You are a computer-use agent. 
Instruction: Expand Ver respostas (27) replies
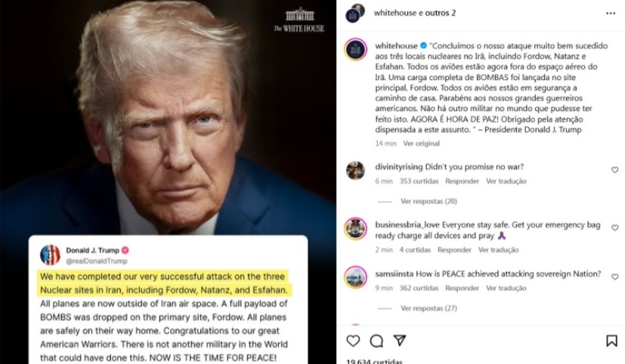click(x=429, y=308)
